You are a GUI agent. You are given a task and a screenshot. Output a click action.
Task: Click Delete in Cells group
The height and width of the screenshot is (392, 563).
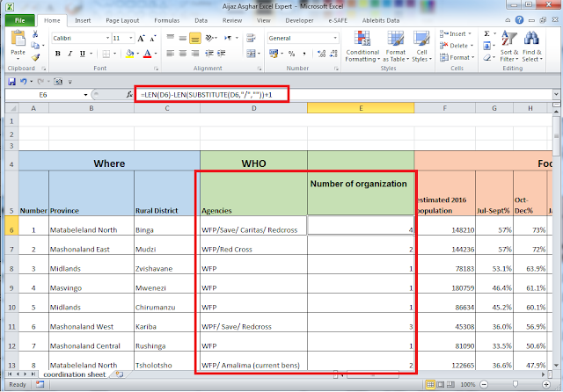click(457, 46)
